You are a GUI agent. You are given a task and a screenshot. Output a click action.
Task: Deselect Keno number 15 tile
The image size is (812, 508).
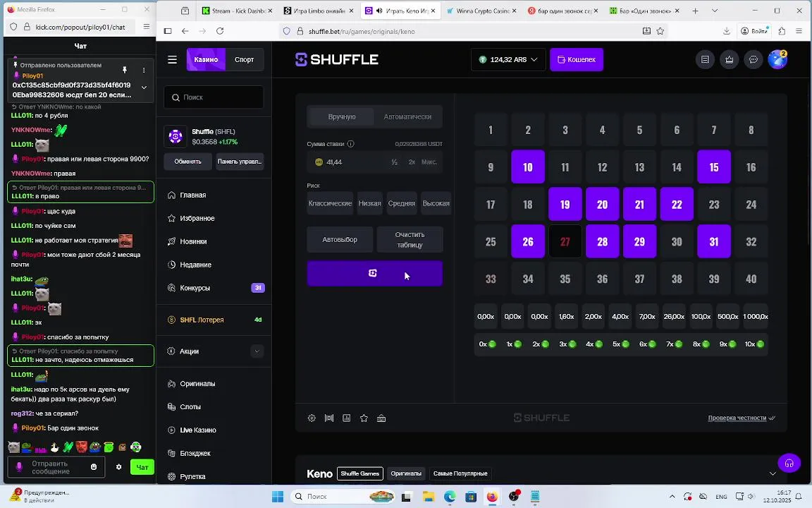(714, 167)
